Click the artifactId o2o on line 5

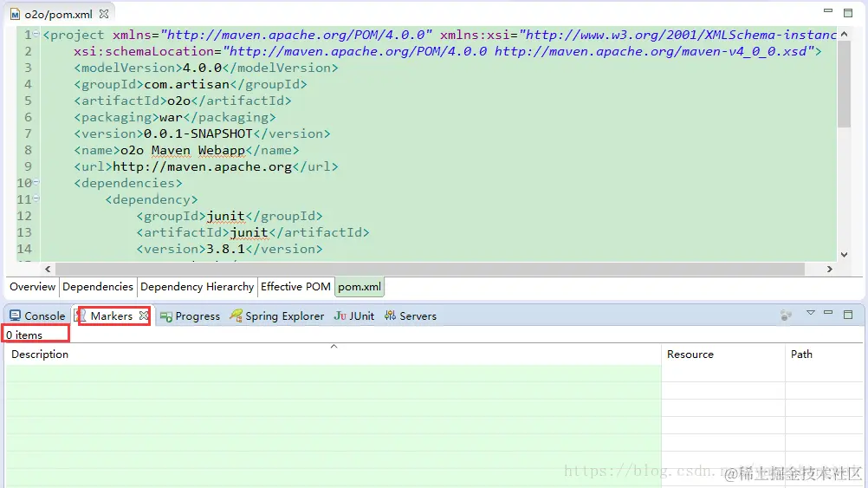[x=178, y=101]
